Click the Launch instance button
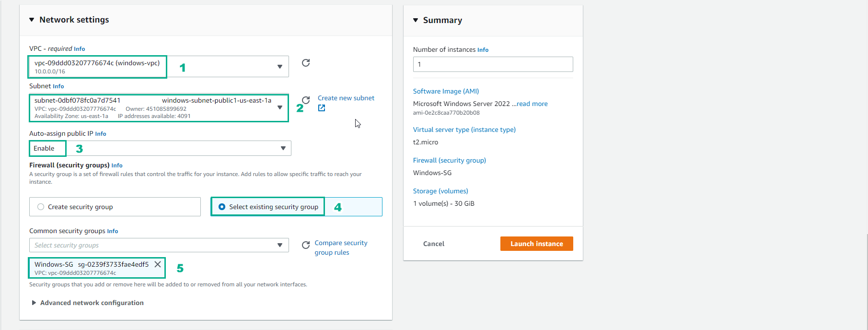This screenshot has height=330, width=868. (536, 243)
